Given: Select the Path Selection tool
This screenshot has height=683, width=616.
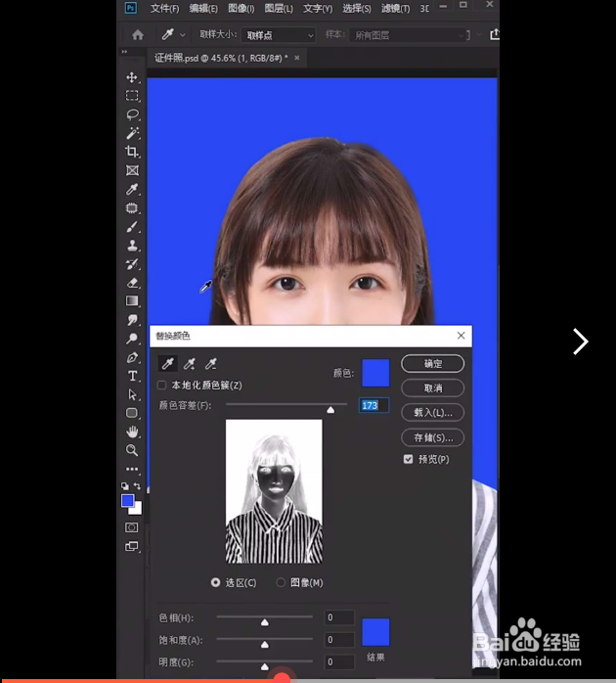Looking at the screenshot, I should click(132, 394).
